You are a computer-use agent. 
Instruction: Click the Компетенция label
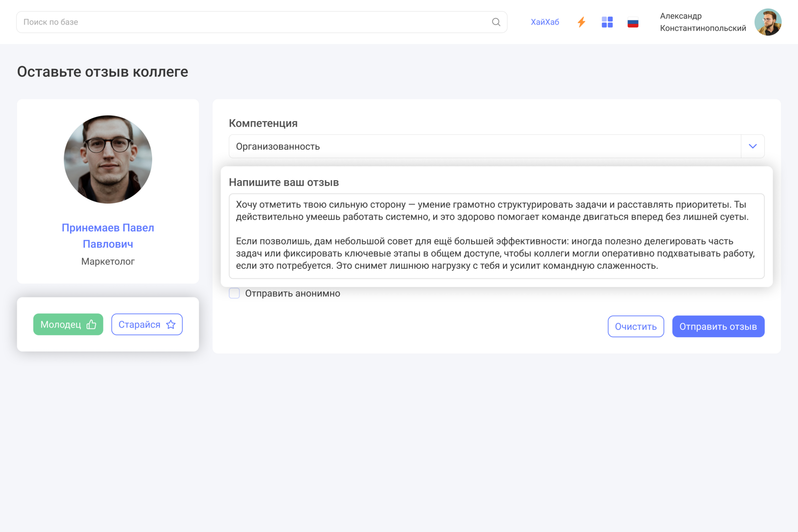coord(263,123)
